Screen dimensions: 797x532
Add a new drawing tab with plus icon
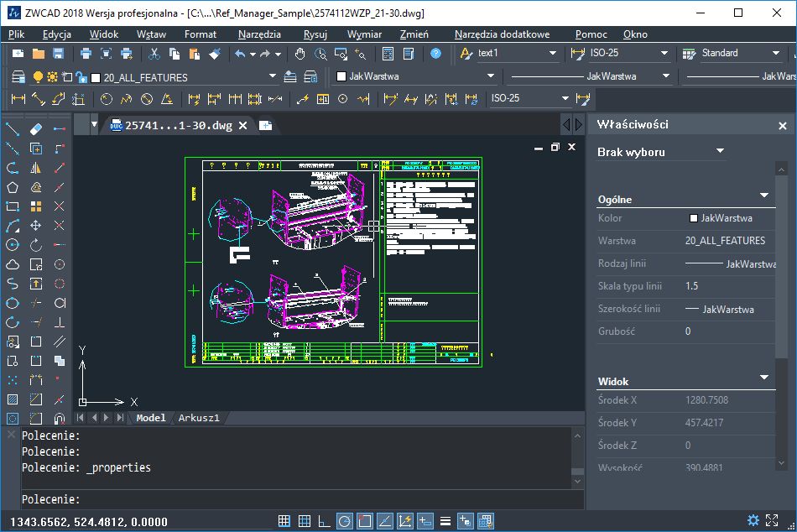tap(265, 125)
